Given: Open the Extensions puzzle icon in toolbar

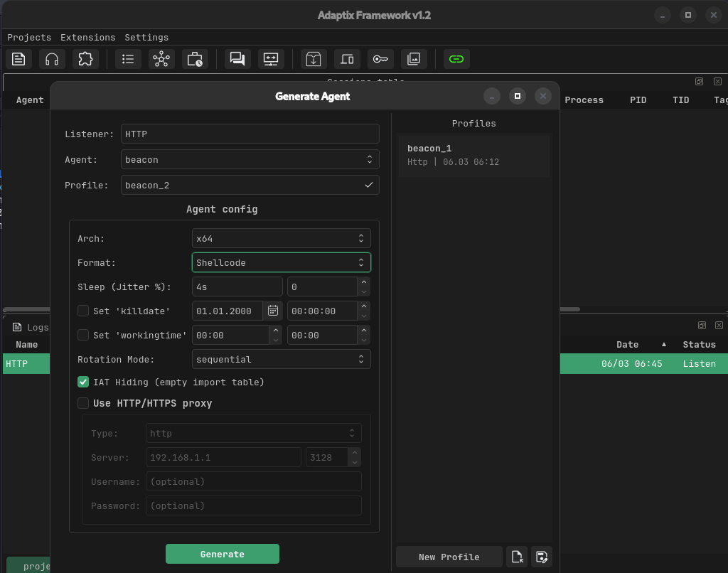Looking at the screenshot, I should coord(85,59).
